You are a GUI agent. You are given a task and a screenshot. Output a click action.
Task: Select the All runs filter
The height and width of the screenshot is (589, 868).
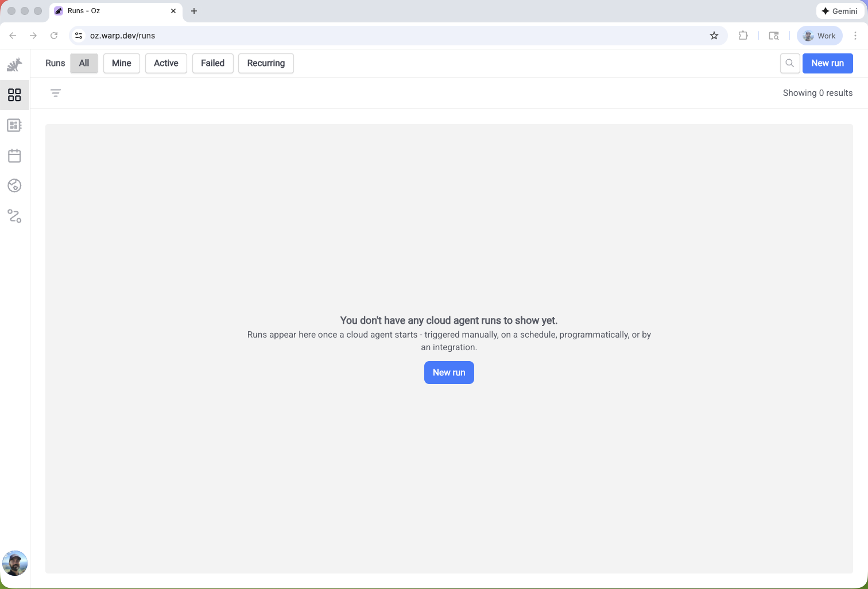point(84,63)
